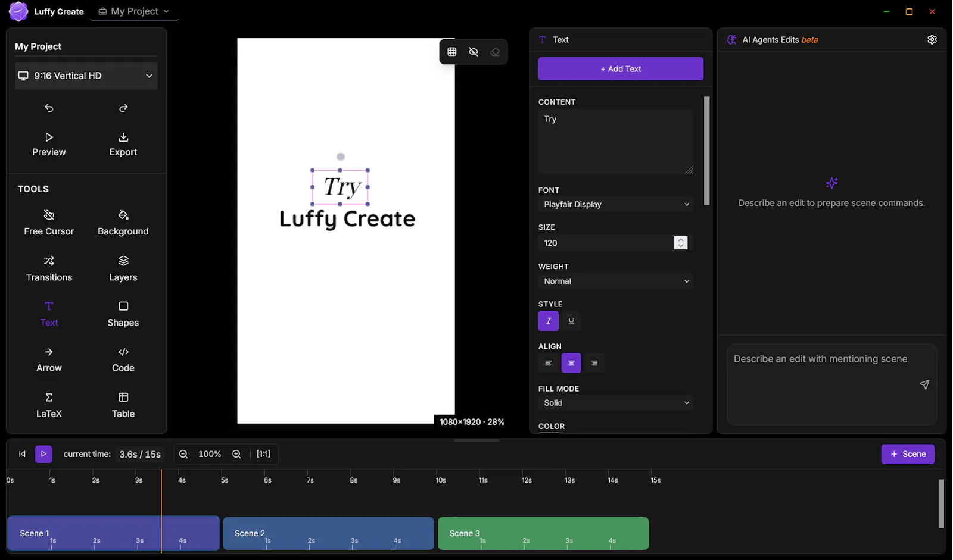Select Scene 1 clip in timeline
Viewport: 953px width, 560px height.
113,534
